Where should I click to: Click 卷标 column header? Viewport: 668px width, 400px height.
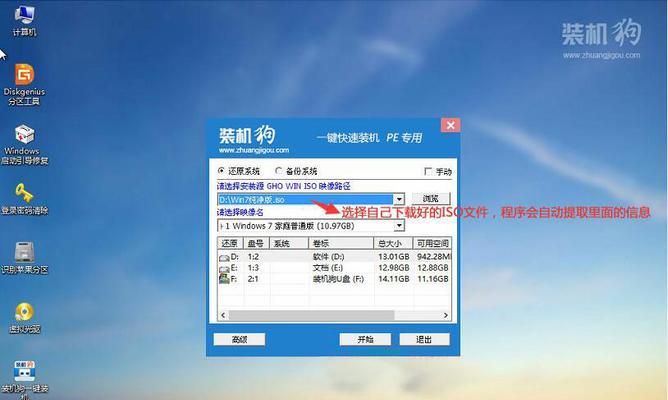tap(341, 243)
